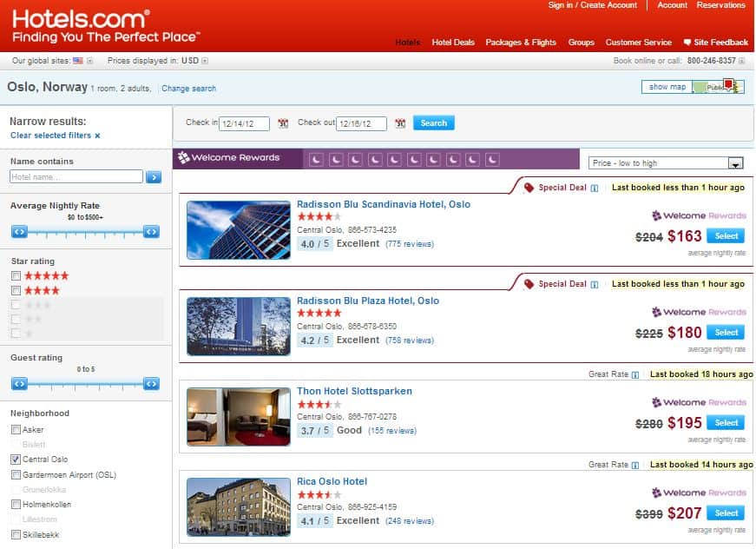
Task: Open the Reservations link
Action: point(720,5)
